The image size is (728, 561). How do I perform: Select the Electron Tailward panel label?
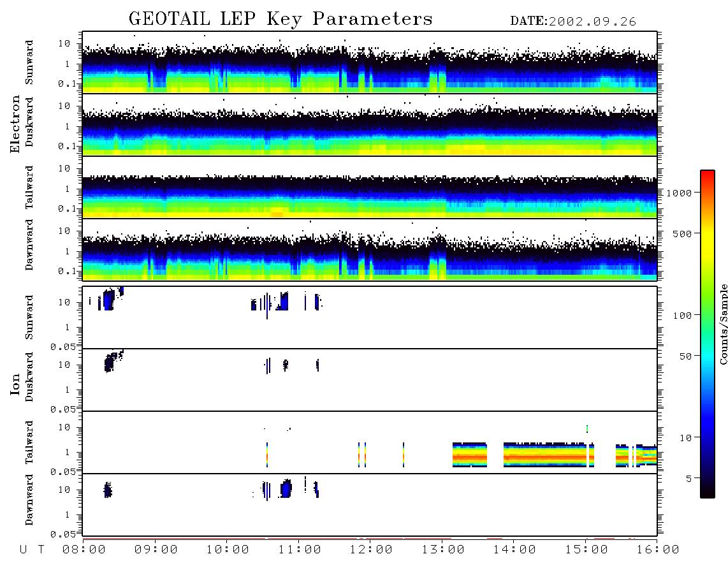29,187
